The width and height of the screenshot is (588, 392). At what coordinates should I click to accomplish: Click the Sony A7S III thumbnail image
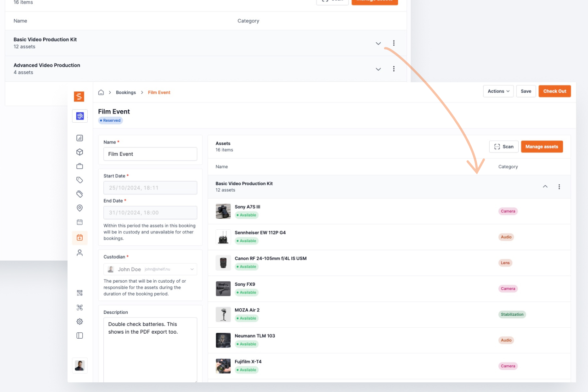click(x=223, y=211)
